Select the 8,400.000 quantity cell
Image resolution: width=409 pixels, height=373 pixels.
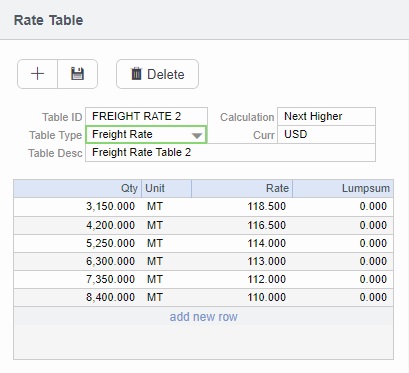(x=78, y=297)
